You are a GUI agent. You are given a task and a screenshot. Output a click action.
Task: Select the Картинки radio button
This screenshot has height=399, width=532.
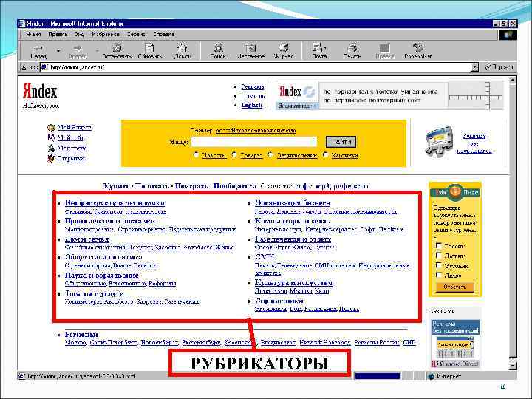click(x=326, y=155)
